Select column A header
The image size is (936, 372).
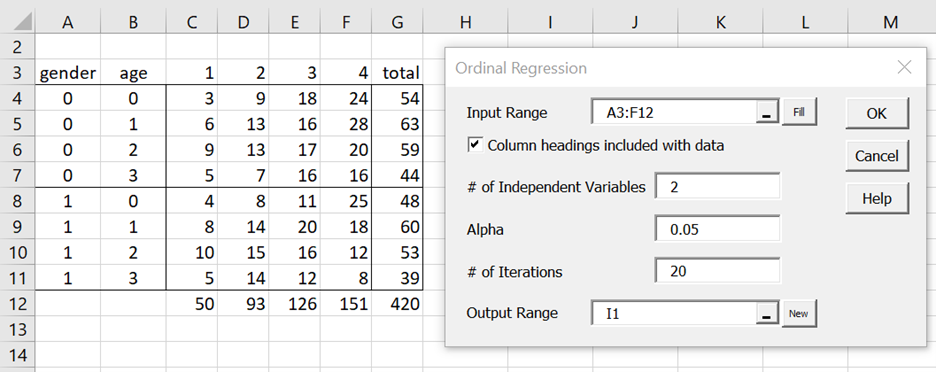point(67,21)
